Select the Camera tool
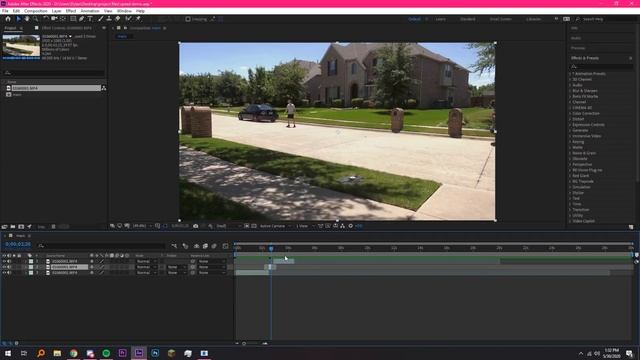The height and width of the screenshot is (360, 640). [x=54, y=19]
